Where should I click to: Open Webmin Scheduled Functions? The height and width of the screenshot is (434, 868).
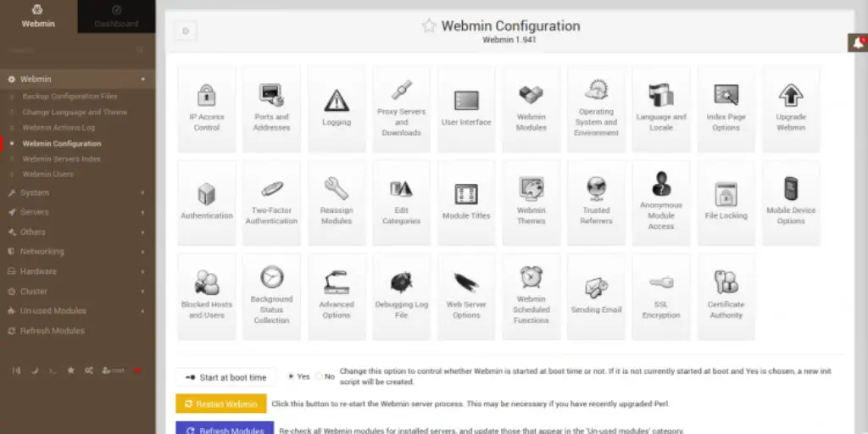tap(531, 297)
